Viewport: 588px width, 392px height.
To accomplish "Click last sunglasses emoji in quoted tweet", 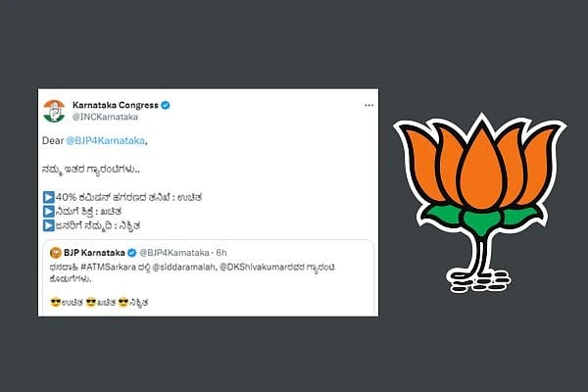I will 123,302.
